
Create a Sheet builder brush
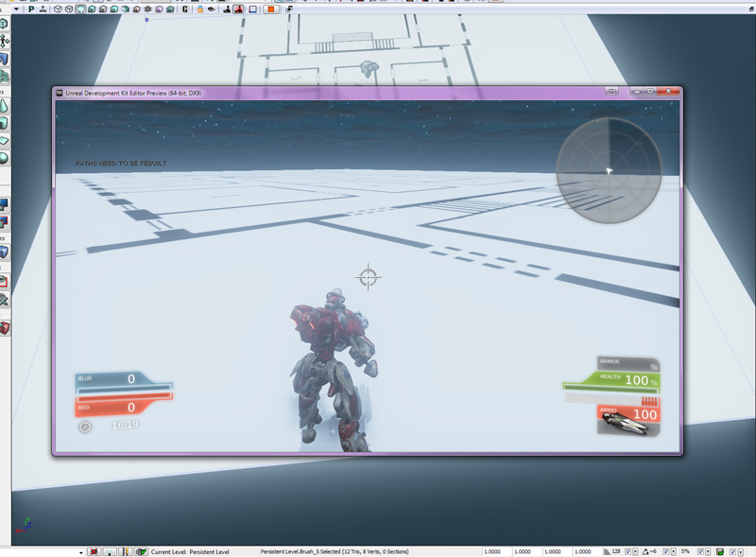[4, 141]
